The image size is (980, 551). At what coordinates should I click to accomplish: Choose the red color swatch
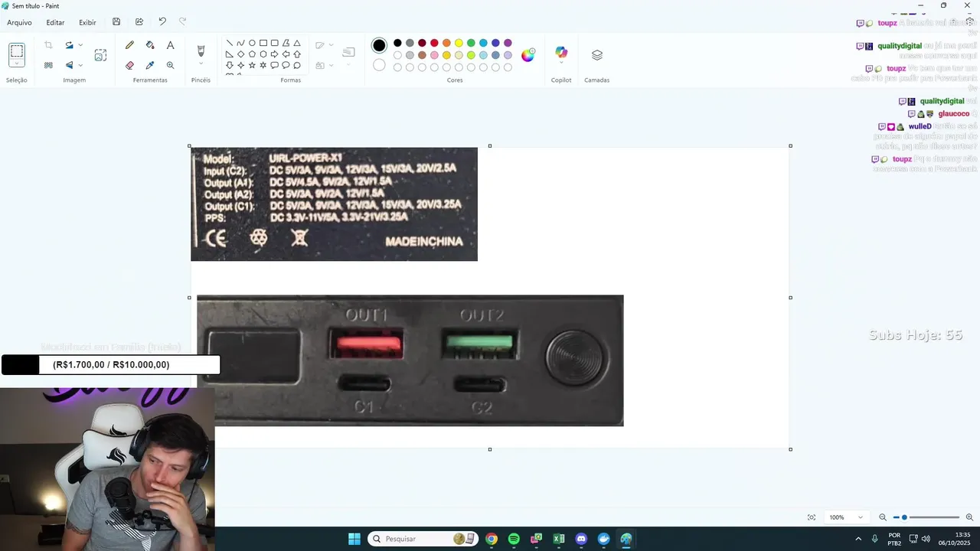[434, 43]
